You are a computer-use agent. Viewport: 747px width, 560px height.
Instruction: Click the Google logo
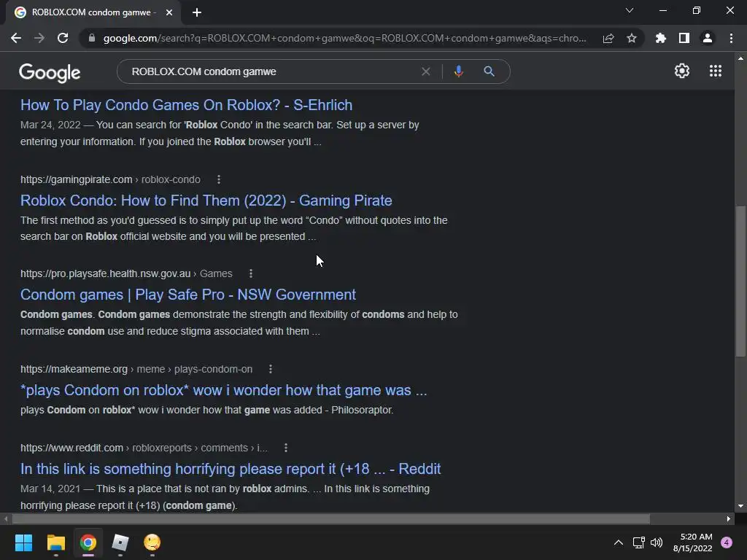pyautogui.click(x=50, y=72)
